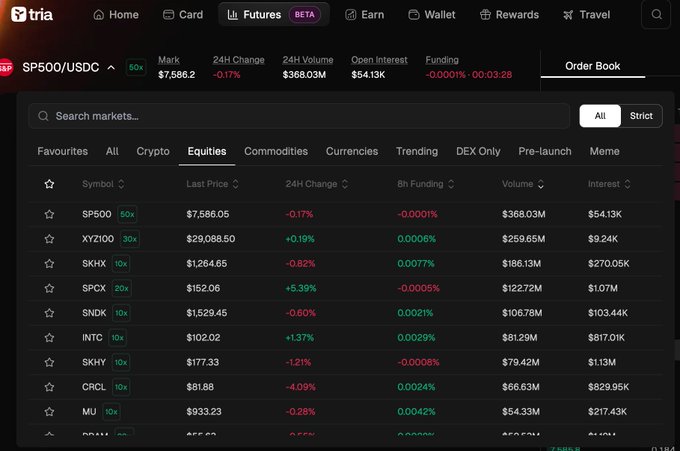Viewport: 680px width, 451px height.
Task: Favourite the SKHY row star
Action: (x=49, y=362)
